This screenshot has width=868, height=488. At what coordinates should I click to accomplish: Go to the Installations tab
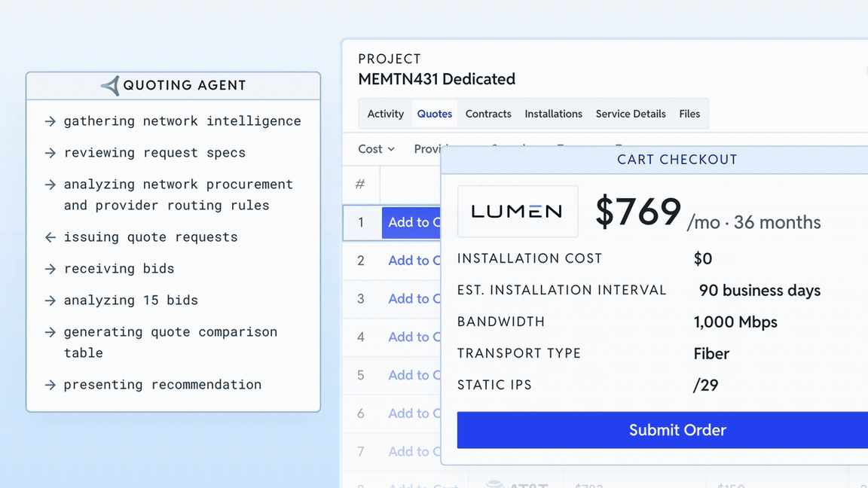click(x=554, y=114)
